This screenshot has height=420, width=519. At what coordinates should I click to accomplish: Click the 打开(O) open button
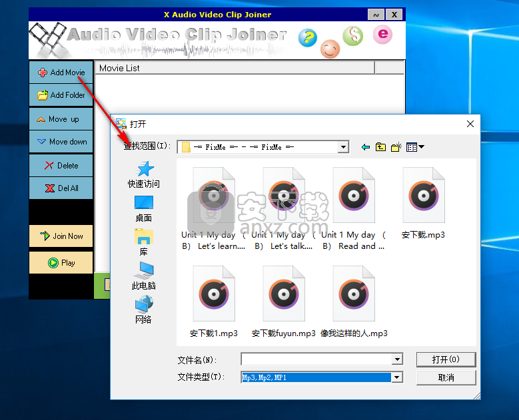coord(446,359)
